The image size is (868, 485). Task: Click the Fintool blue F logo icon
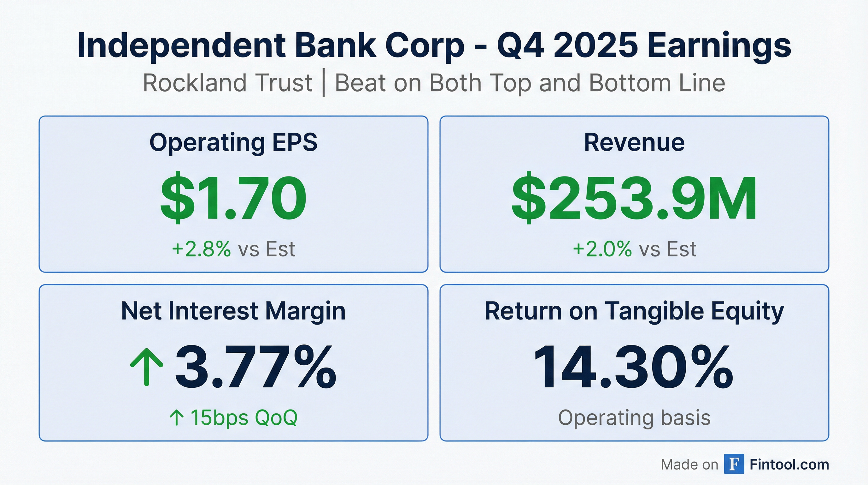click(x=734, y=464)
